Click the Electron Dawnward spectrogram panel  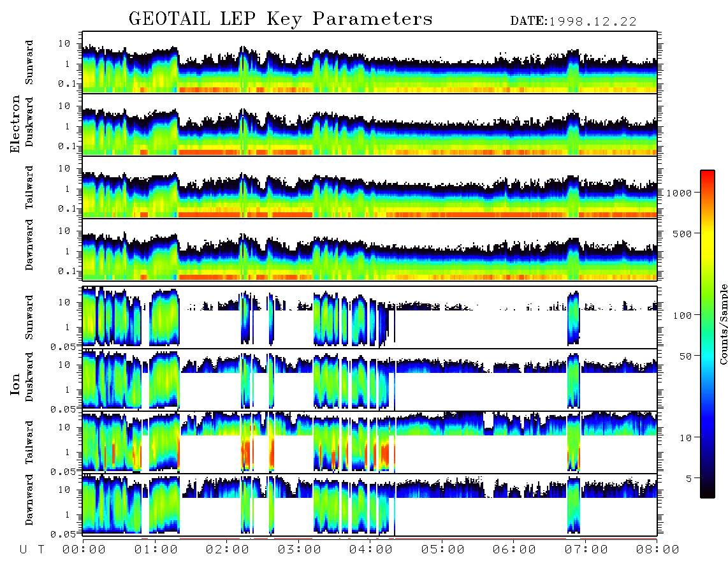pyautogui.click(x=370, y=250)
